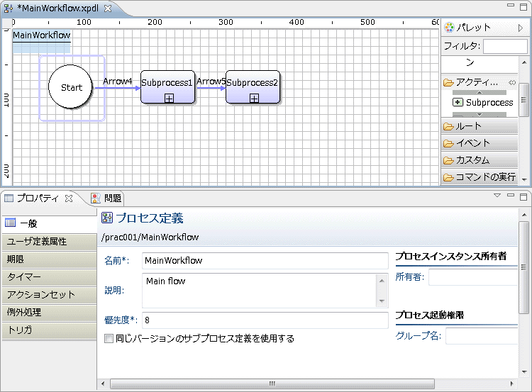Click the plus marker on Subprocess2

coord(254,99)
